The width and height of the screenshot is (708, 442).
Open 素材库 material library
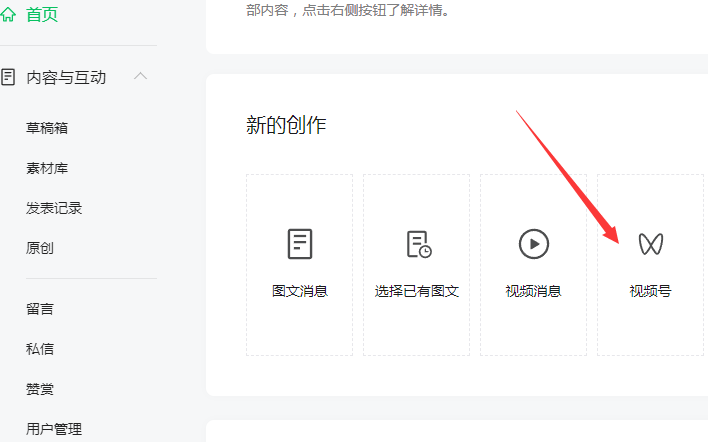(47, 168)
